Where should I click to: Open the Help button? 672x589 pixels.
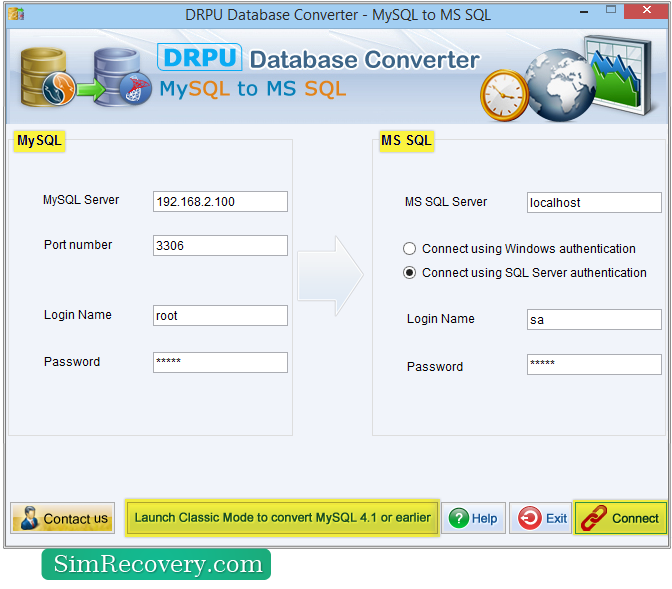click(474, 518)
